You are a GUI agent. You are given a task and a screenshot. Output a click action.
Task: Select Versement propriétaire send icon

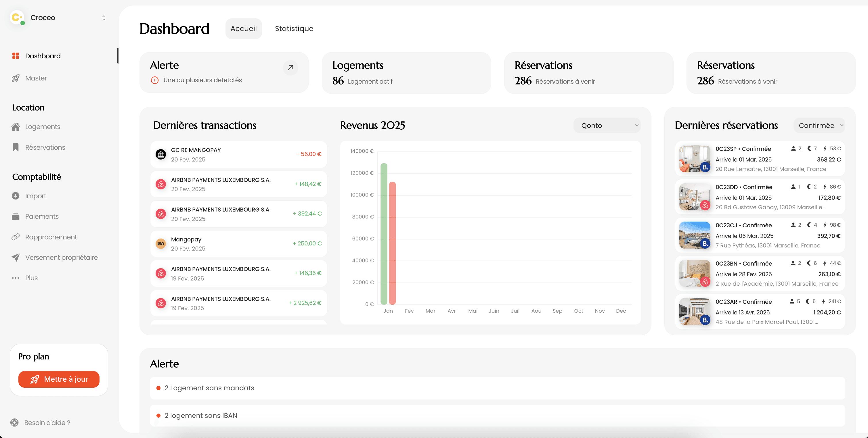pyautogui.click(x=16, y=257)
